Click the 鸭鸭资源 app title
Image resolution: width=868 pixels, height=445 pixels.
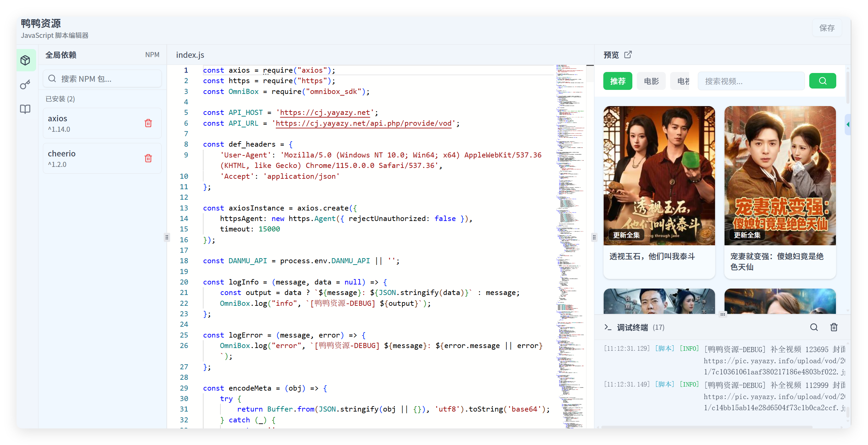coord(41,23)
